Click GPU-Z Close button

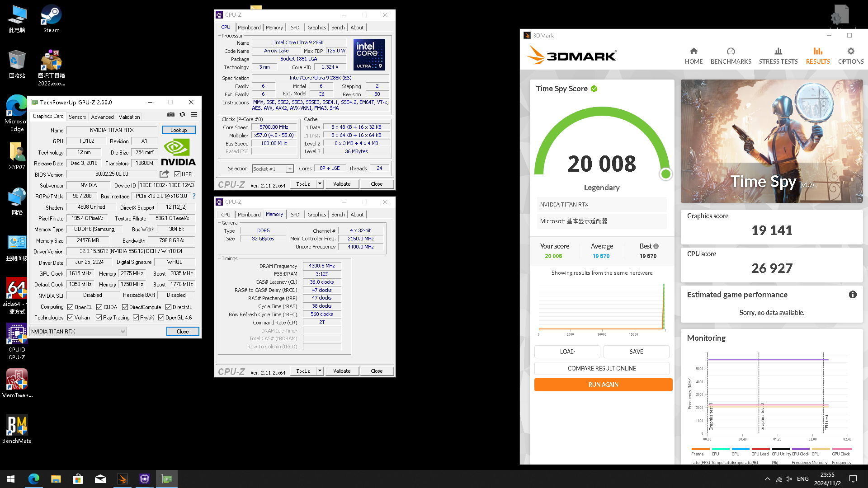tap(183, 332)
